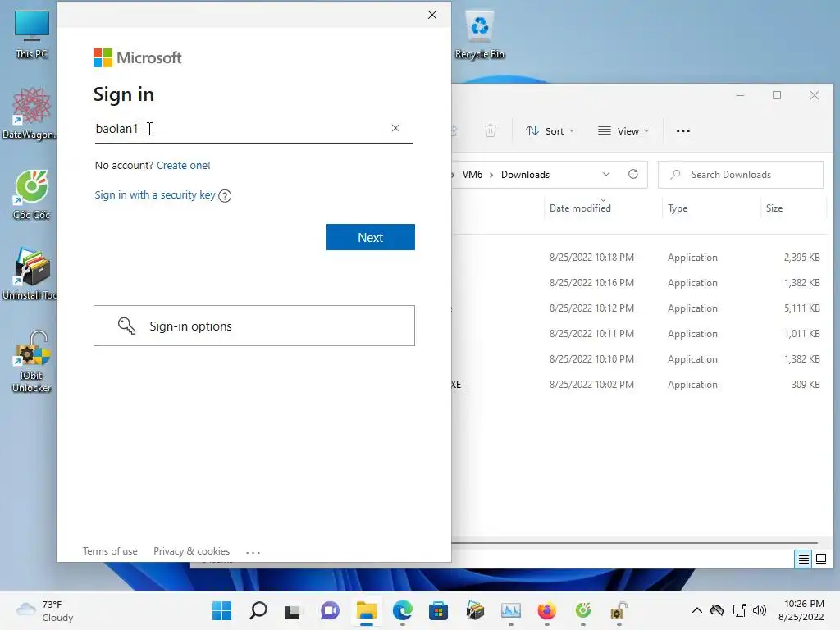The image size is (840, 630).
Task: Sort by Size column header
Action: [774, 208]
